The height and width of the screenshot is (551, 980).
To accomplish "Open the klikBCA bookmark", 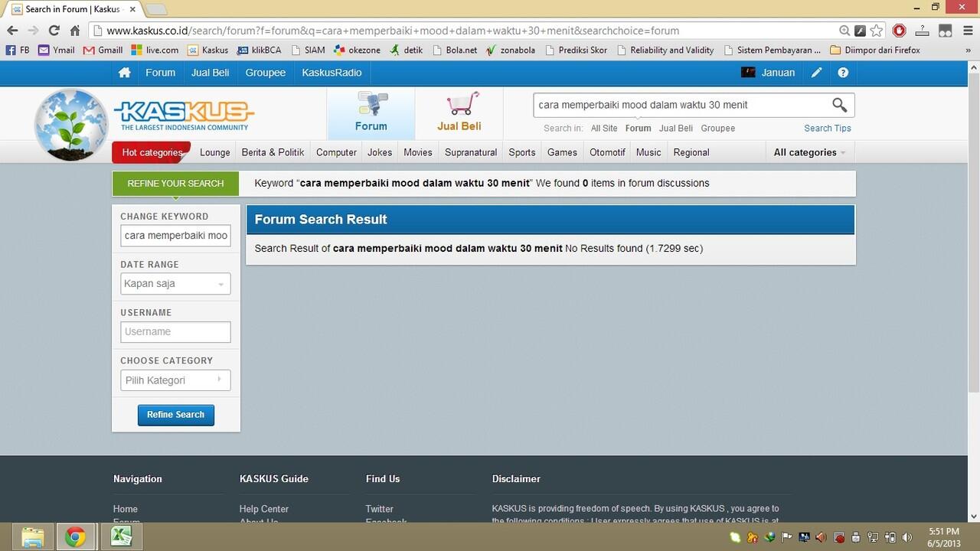I will click(260, 51).
